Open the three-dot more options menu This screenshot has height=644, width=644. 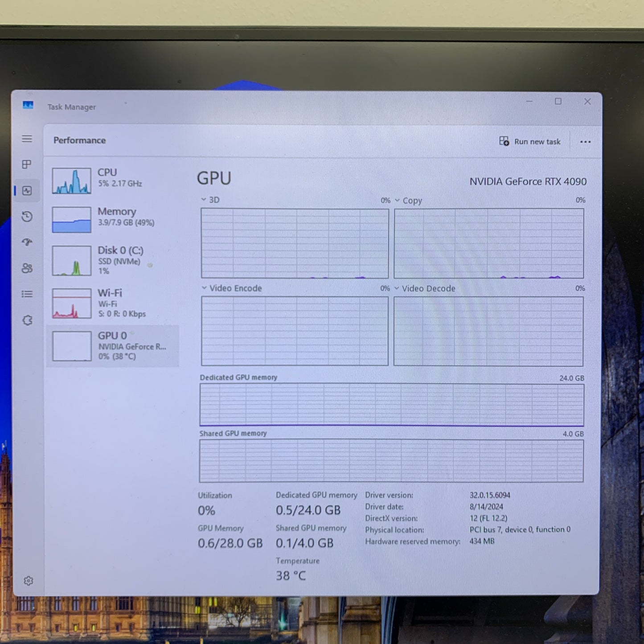[585, 142]
